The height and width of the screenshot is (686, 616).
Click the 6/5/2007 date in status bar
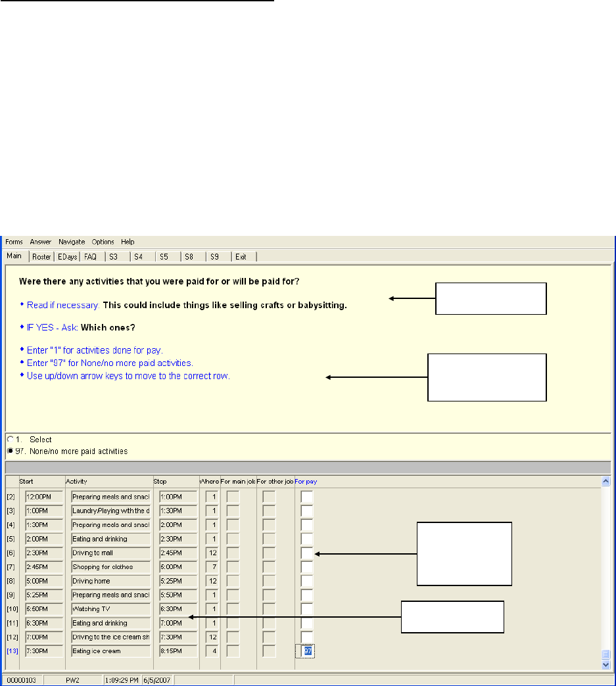pos(156,680)
